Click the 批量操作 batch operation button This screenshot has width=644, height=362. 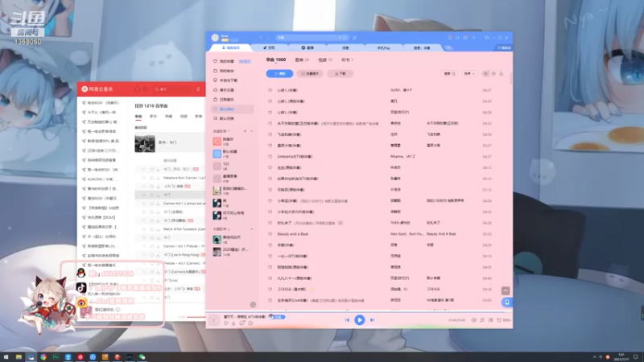(310, 73)
